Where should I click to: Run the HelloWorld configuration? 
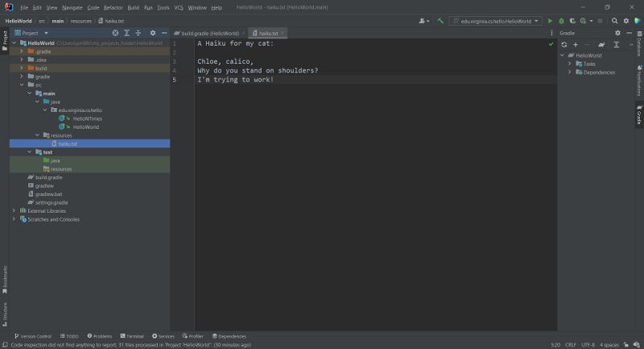[x=550, y=21]
